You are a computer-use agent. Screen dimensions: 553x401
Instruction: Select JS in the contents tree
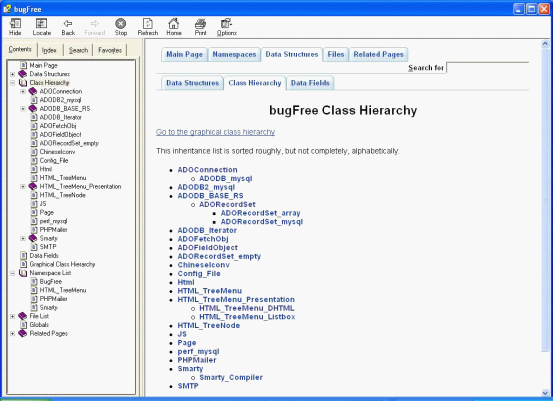click(x=43, y=204)
